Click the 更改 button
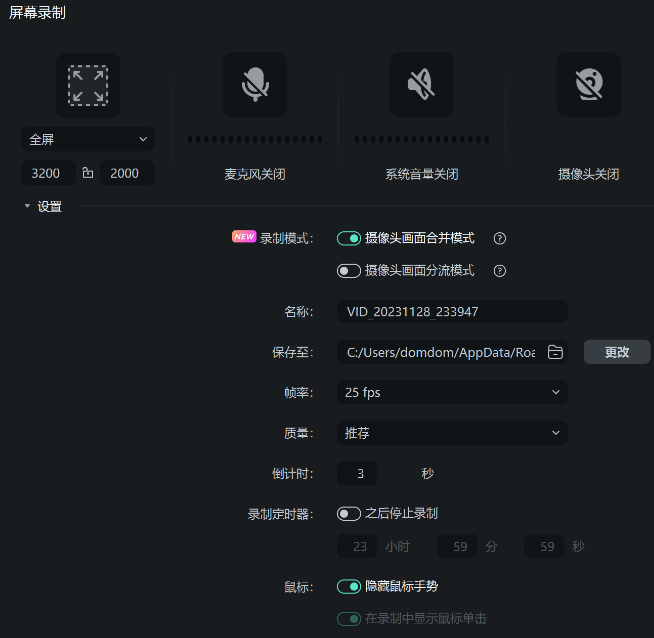The image size is (654, 638). click(617, 352)
